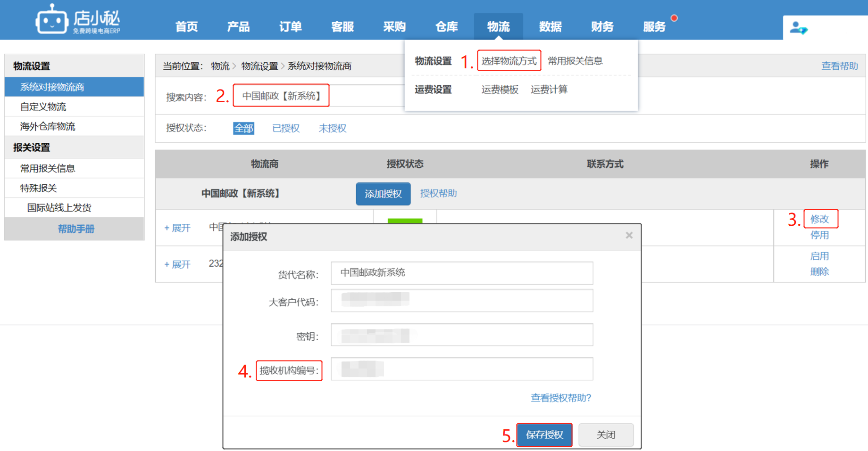Screen dimensions: 868x451
Task: Click 修改 in the operations column
Action: pos(819,219)
